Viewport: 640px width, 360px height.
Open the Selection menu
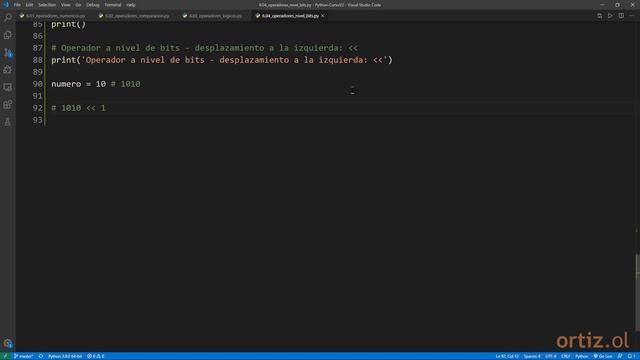(47, 5)
